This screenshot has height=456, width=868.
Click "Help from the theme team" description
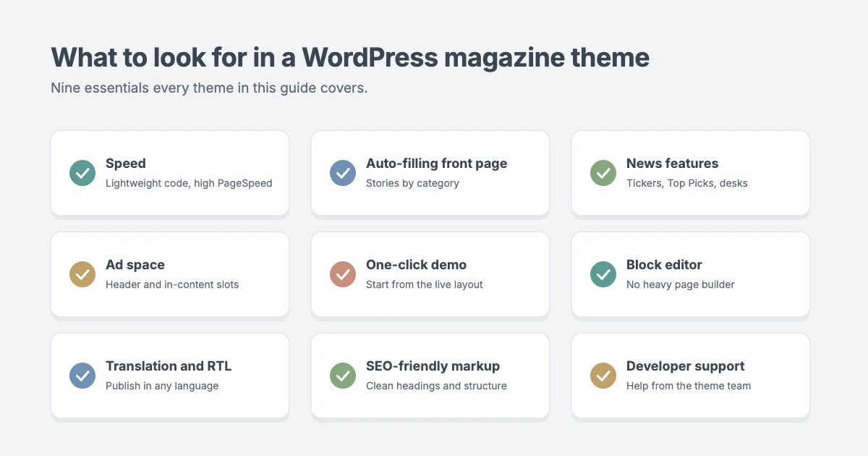coord(689,386)
